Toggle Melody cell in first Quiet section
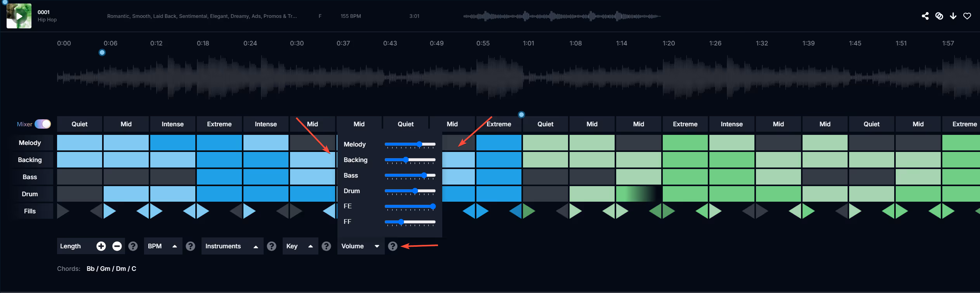The width and height of the screenshot is (980, 293). [80, 143]
